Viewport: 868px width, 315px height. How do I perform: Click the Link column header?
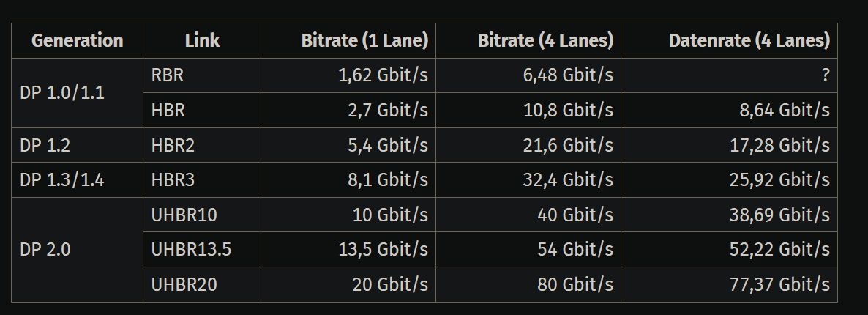coord(202,41)
